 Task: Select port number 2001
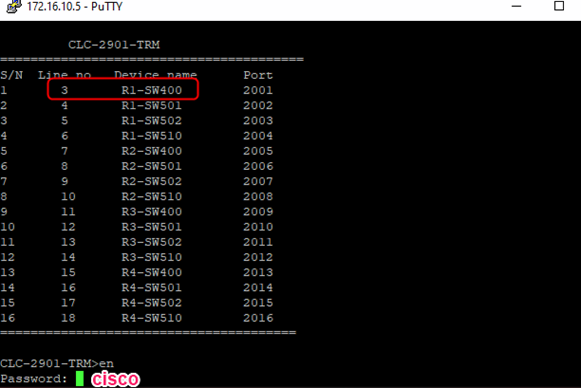coord(258,90)
